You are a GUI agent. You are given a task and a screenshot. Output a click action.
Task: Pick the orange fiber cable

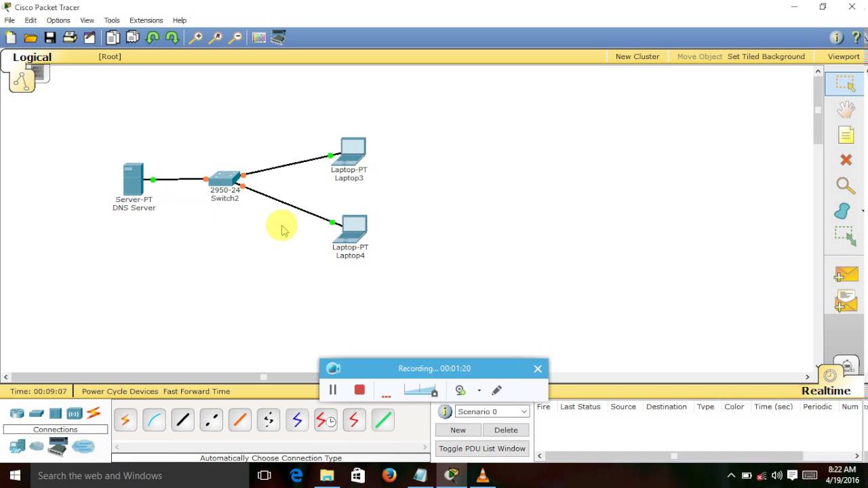(239, 421)
